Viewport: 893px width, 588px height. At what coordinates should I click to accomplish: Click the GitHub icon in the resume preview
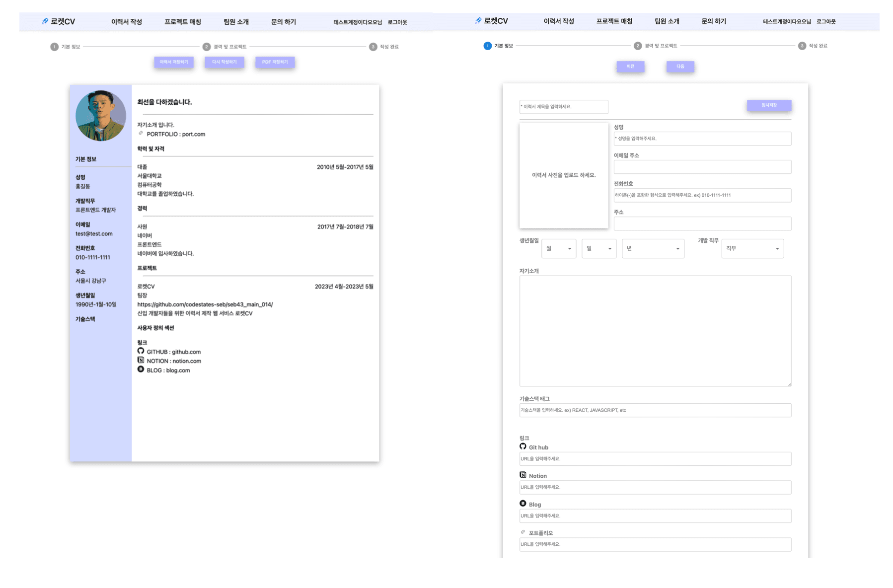pyautogui.click(x=141, y=351)
